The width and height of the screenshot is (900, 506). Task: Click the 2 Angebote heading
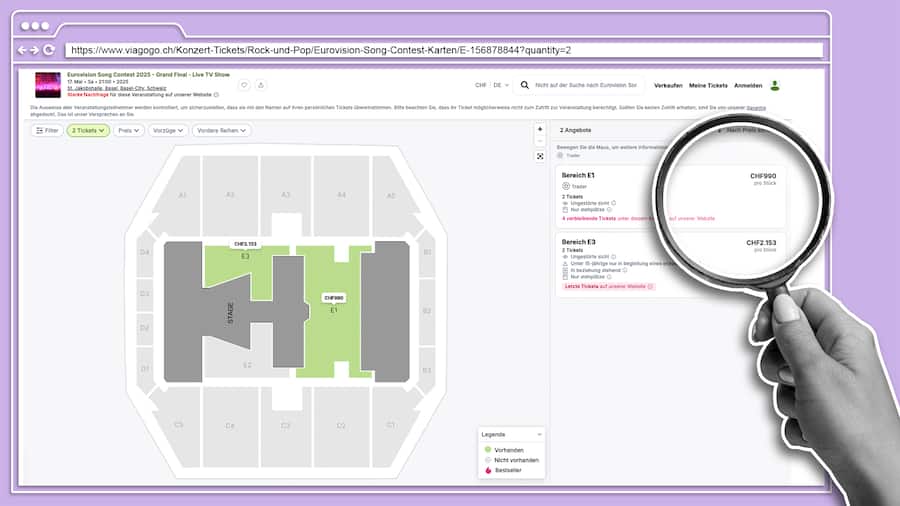(575, 130)
